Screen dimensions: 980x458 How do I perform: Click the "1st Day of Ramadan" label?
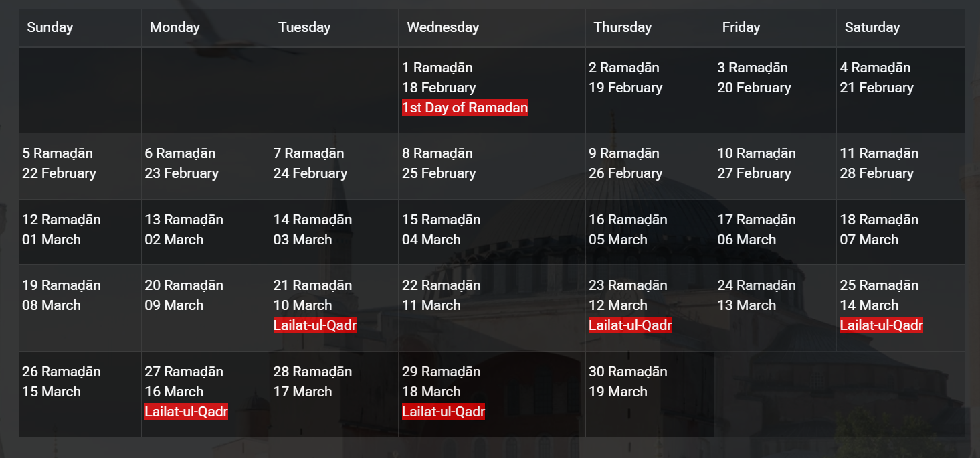[464, 108]
